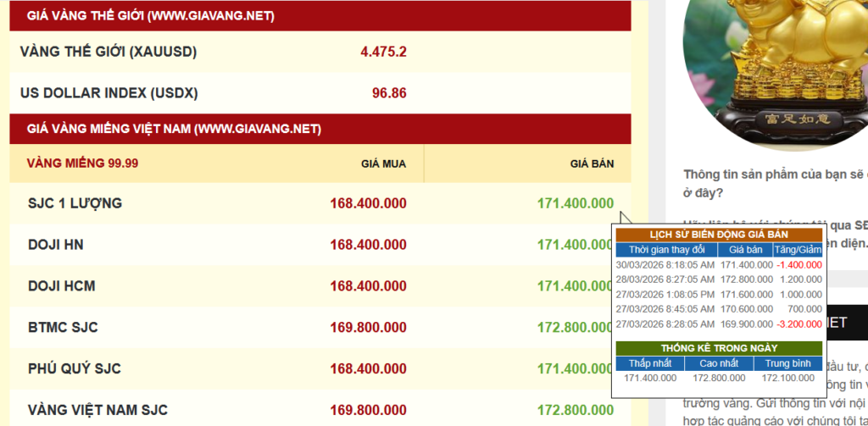The width and height of the screenshot is (868, 426).
Task: Click the LỊCH SỬ BIẾN ĐỘNG GIÁ BÁN title
Action: click(x=718, y=235)
